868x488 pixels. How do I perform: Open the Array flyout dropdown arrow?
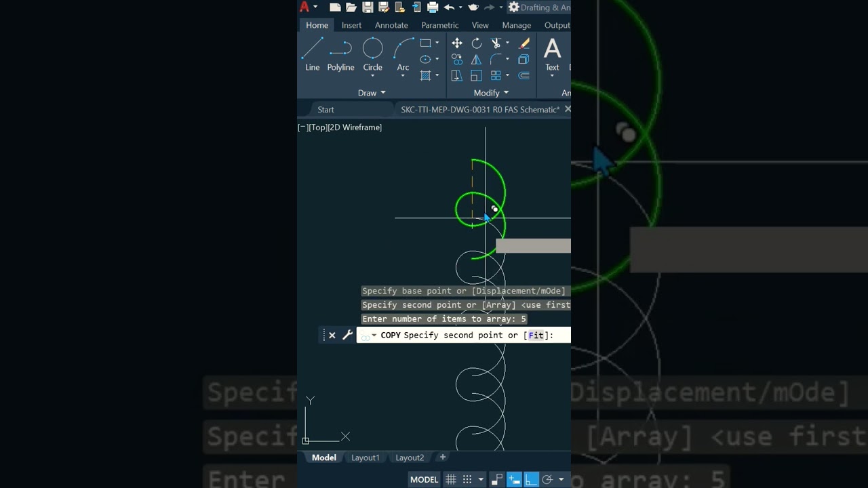[x=507, y=75]
